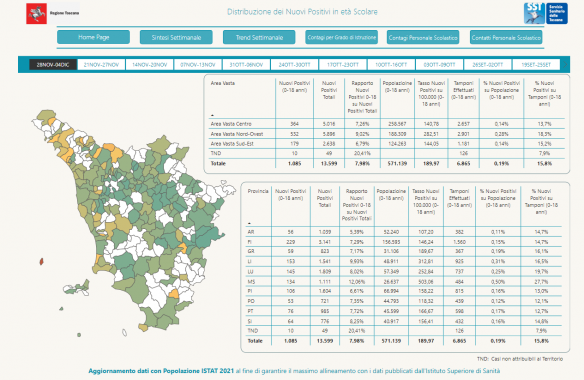Click the SST Servizio Sanitario logo
This screenshot has height=380, width=584.
(546, 13)
